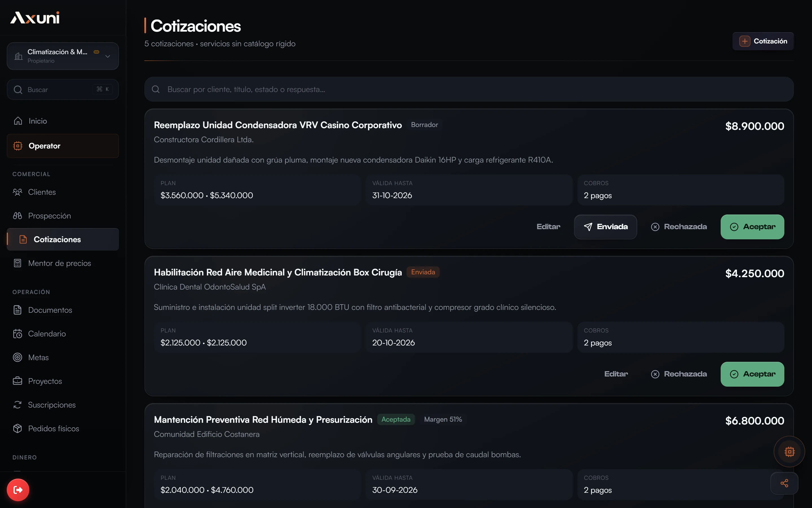Viewport: 812px width, 508px height.
Task: Click the $4.250.000 total amount
Action: (x=754, y=273)
